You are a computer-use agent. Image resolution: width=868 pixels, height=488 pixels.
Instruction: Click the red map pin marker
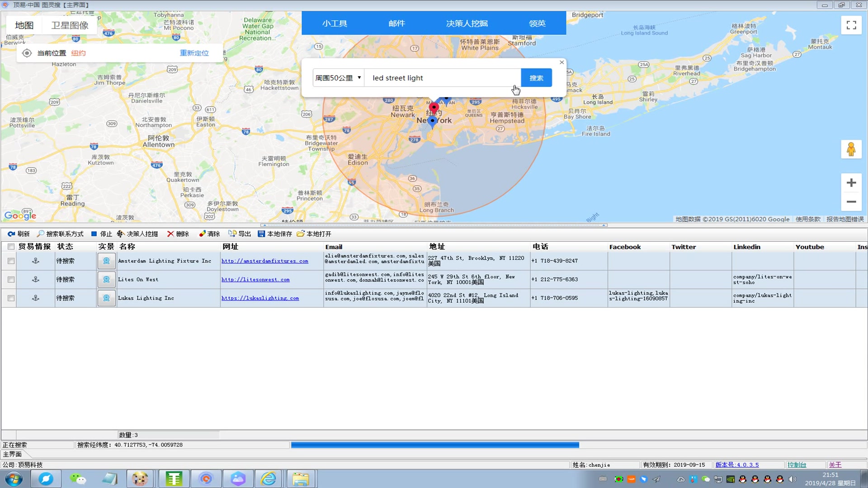pyautogui.click(x=434, y=108)
